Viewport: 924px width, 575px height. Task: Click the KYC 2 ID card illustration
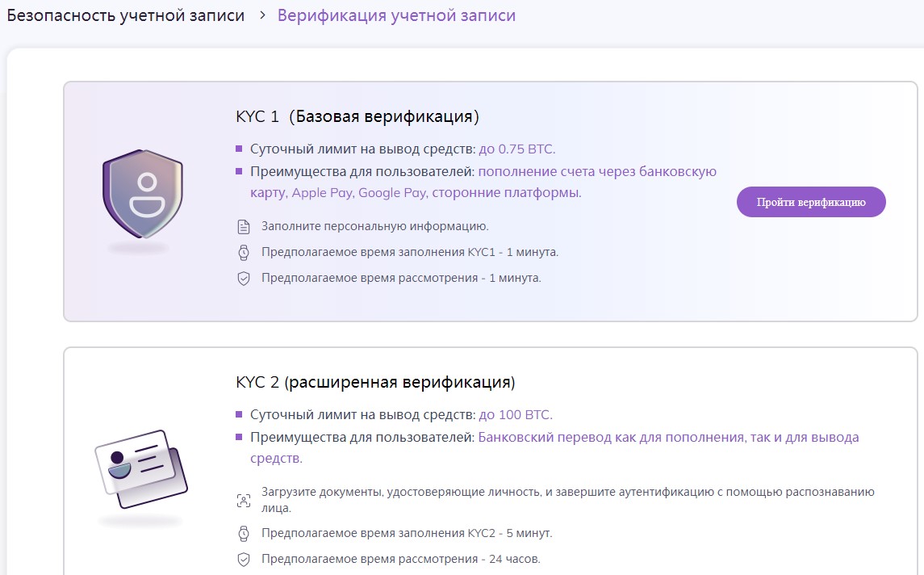pyautogui.click(x=140, y=468)
